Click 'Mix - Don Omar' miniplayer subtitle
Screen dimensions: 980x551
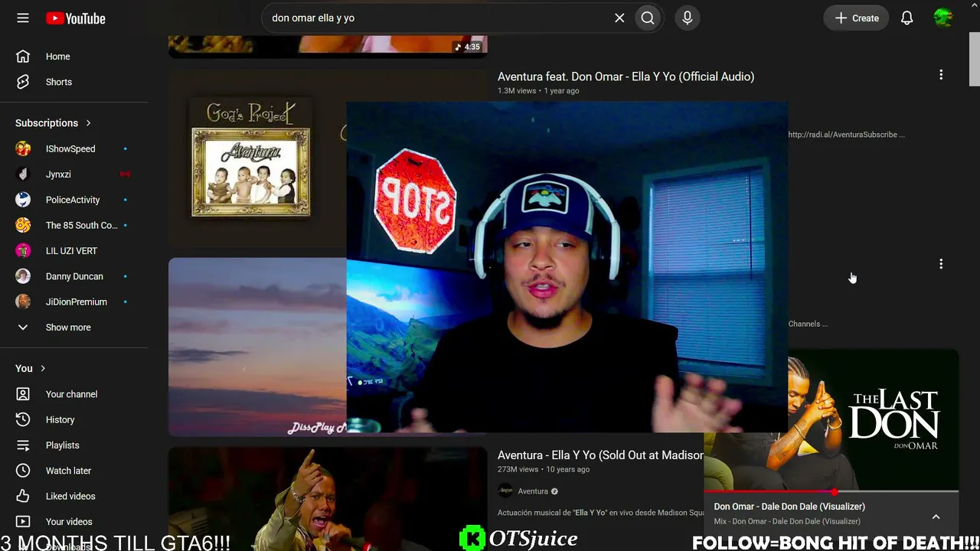(787, 521)
